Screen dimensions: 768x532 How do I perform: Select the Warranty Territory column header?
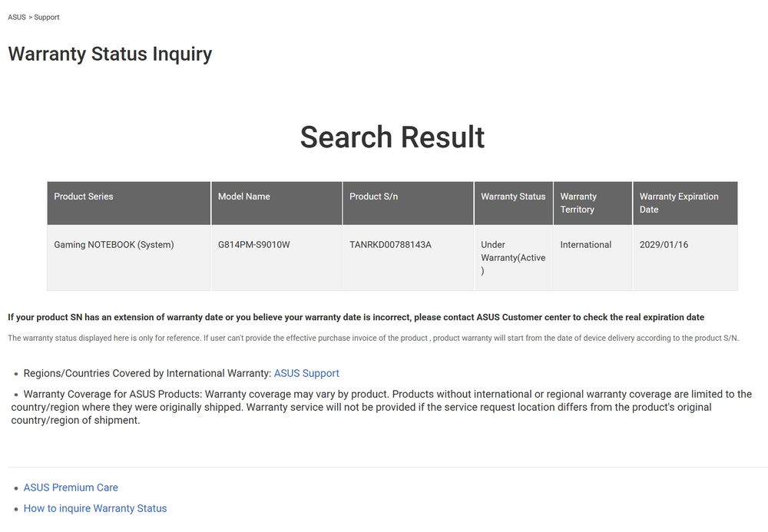(x=578, y=203)
